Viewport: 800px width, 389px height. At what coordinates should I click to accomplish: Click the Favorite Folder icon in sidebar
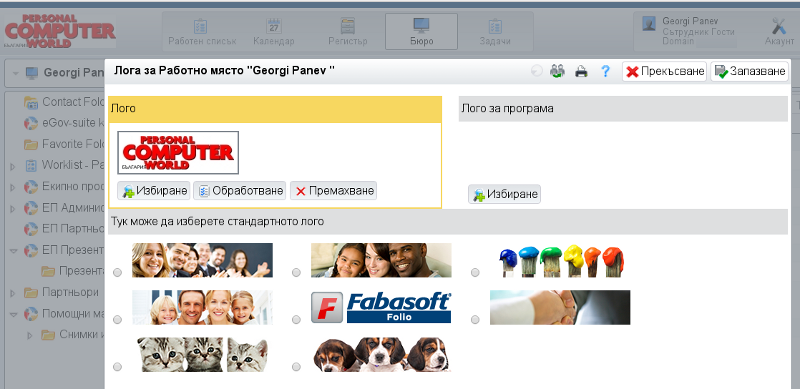click(x=31, y=144)
